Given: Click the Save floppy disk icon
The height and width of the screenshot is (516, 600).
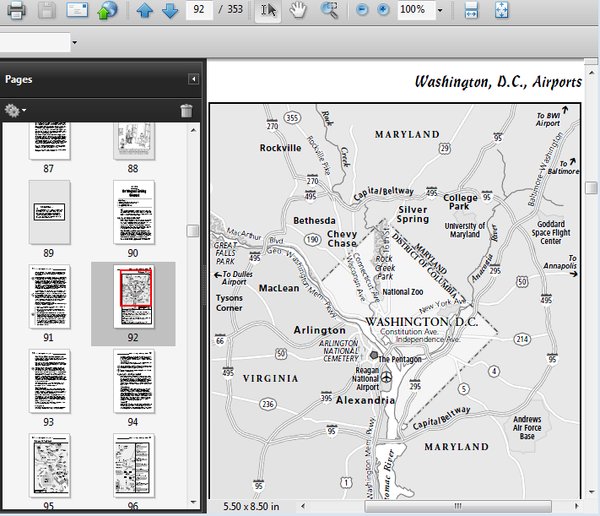Looking at the screenshot, I should coord(46,11).
